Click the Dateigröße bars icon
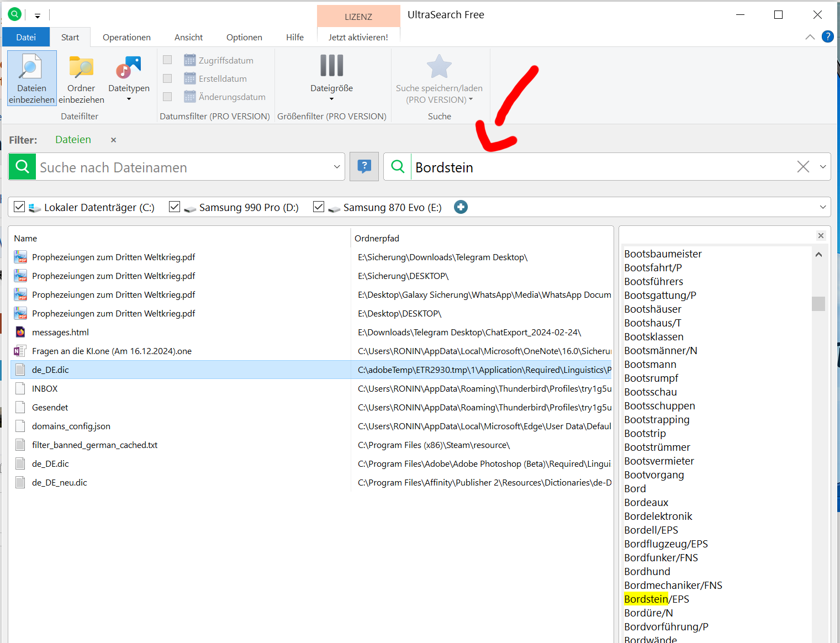The image size is (840, 643). [x=331, y=66]
